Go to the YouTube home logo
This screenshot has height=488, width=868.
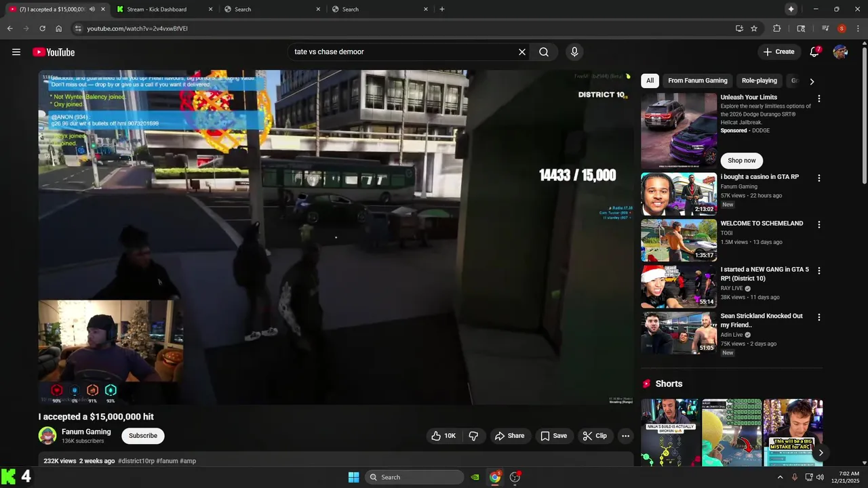pos(54,52)
